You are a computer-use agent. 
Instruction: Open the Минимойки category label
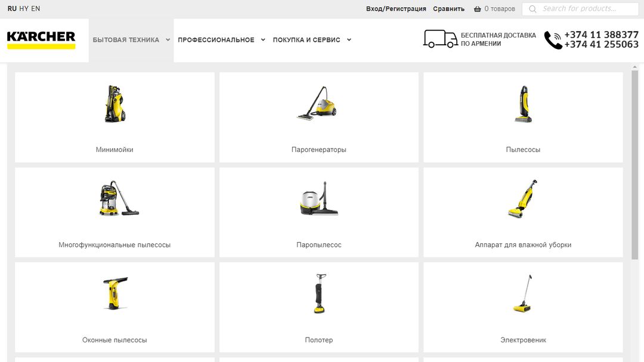[114, 150]
